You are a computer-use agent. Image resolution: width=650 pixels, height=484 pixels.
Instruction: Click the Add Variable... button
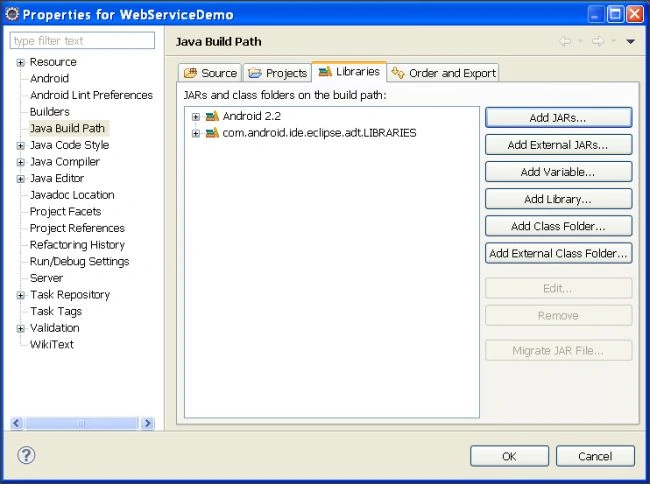(x=558, y=172)
